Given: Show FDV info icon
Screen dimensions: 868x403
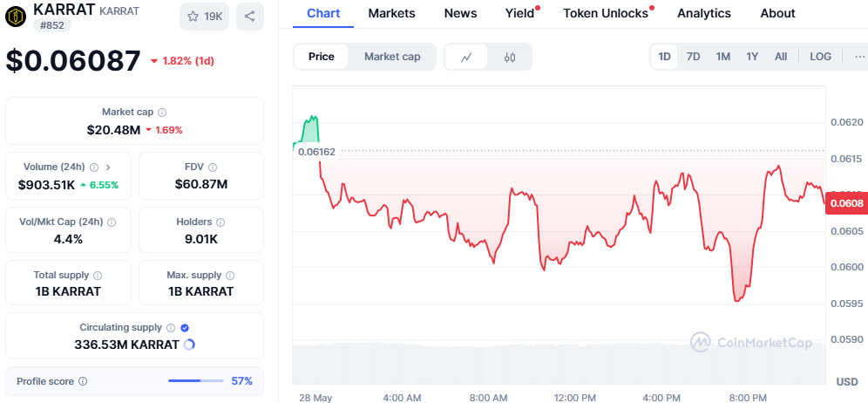Looking at the screenshot, I should (213, 167).
